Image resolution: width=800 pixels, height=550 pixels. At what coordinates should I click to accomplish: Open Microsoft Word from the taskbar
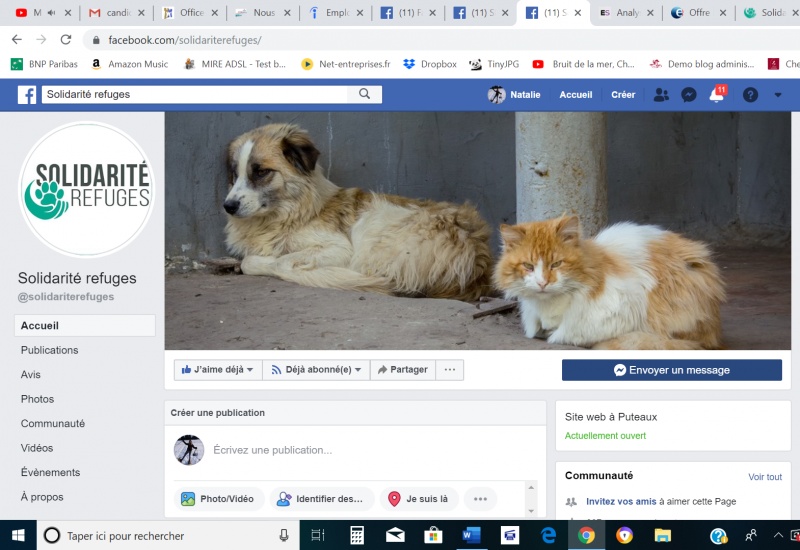[471, 535]
